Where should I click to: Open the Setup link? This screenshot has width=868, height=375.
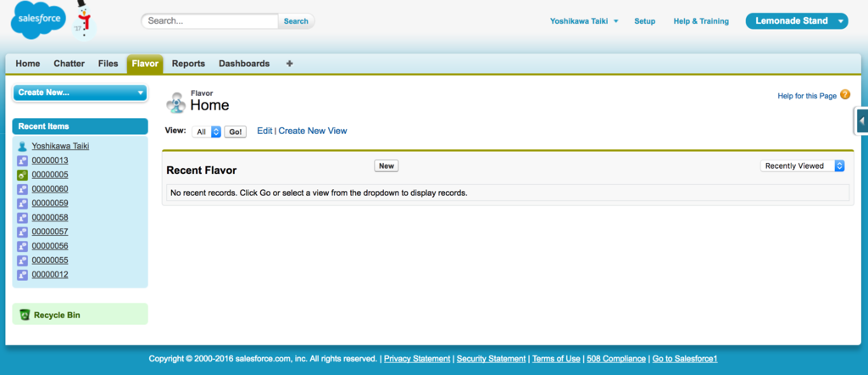(x=645, y=21)
